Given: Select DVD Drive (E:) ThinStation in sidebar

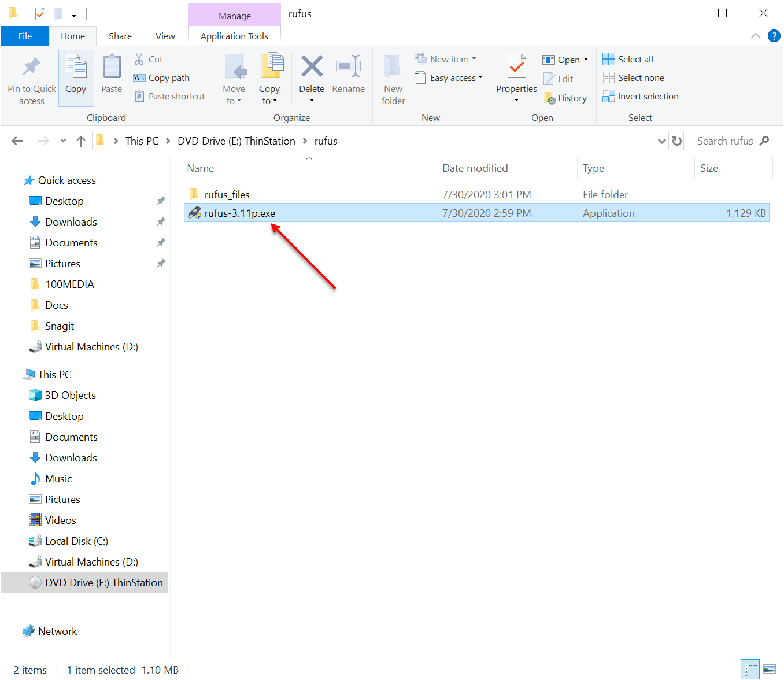Looking at the screenshot, I should point(84,582).
